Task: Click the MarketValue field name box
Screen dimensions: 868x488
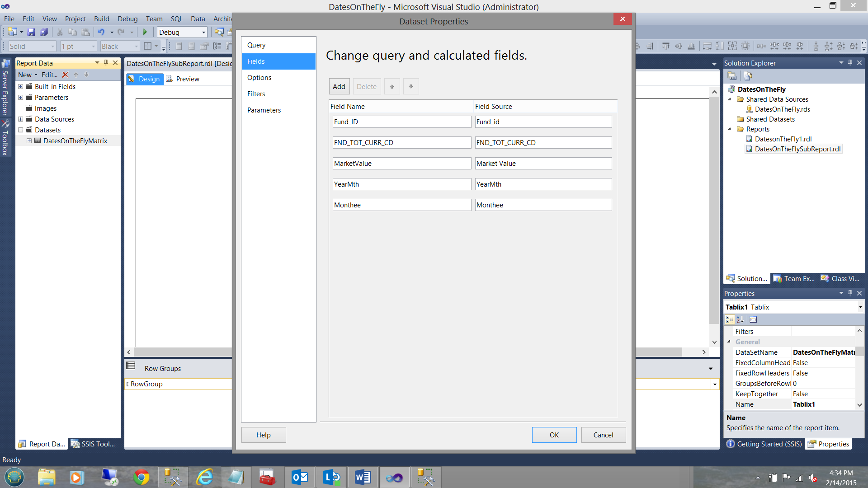Action: (x=401, y=164)
